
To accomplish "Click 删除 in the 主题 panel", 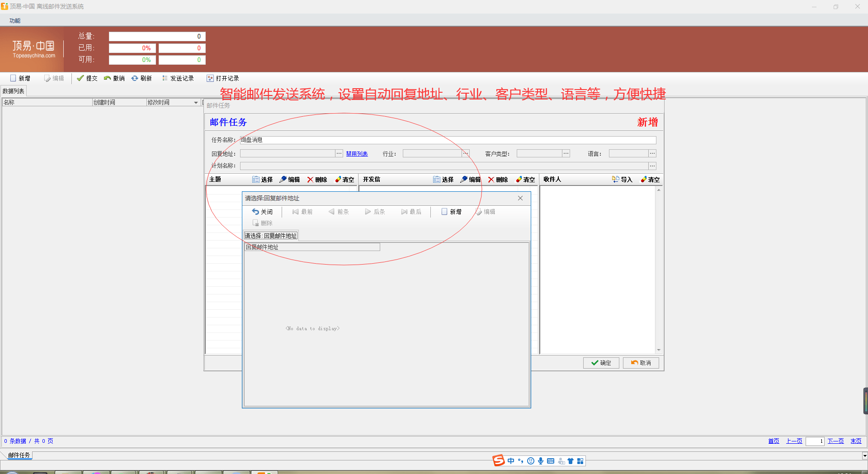I will 317,180.
